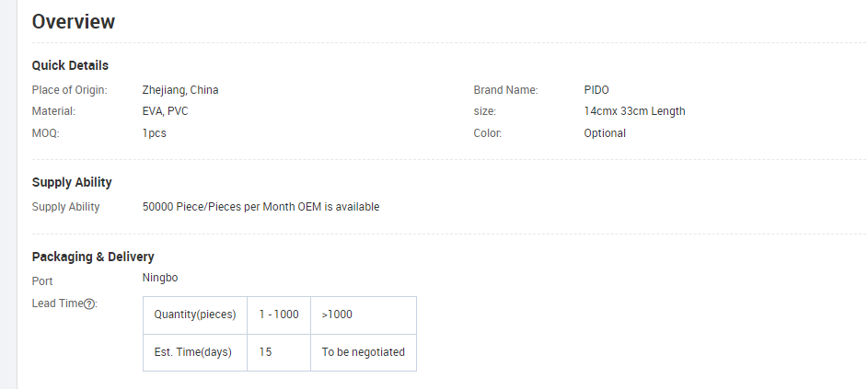Viewport: 868px width, 389px height.
Task: Click the Place of Origin label
Action: pos(70,90)
